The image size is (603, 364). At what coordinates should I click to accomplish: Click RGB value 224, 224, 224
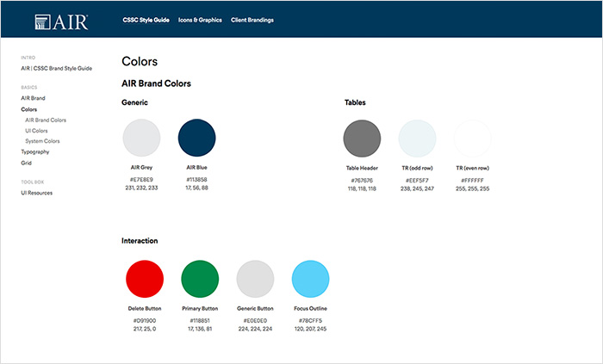point(255,329)
